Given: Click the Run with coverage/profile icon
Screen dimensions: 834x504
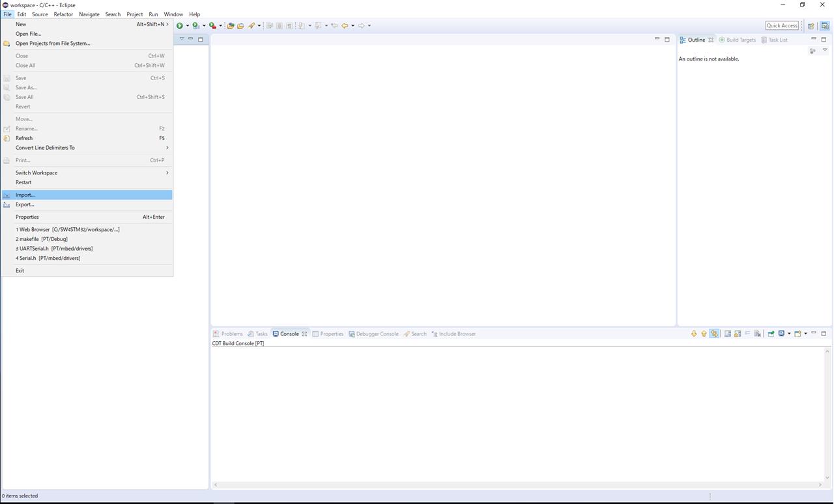Looking at the screenshot, I should pos(195,25).
